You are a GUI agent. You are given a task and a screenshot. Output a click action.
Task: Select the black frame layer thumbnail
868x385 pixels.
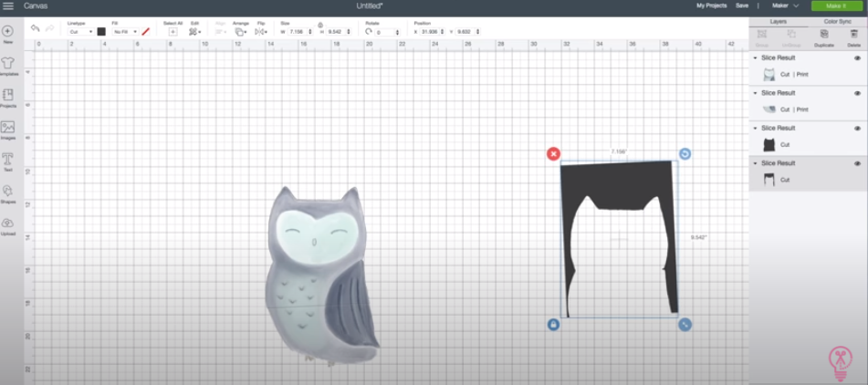click(x=769, y=180)
